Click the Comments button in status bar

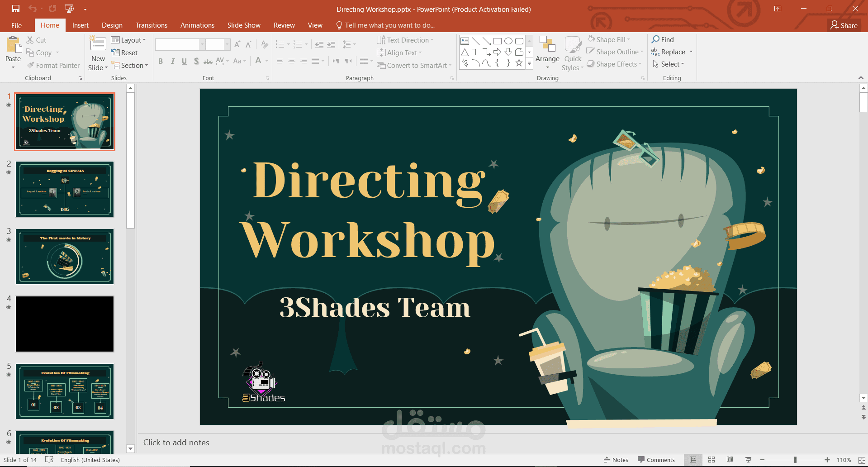[x=656, y=460]
